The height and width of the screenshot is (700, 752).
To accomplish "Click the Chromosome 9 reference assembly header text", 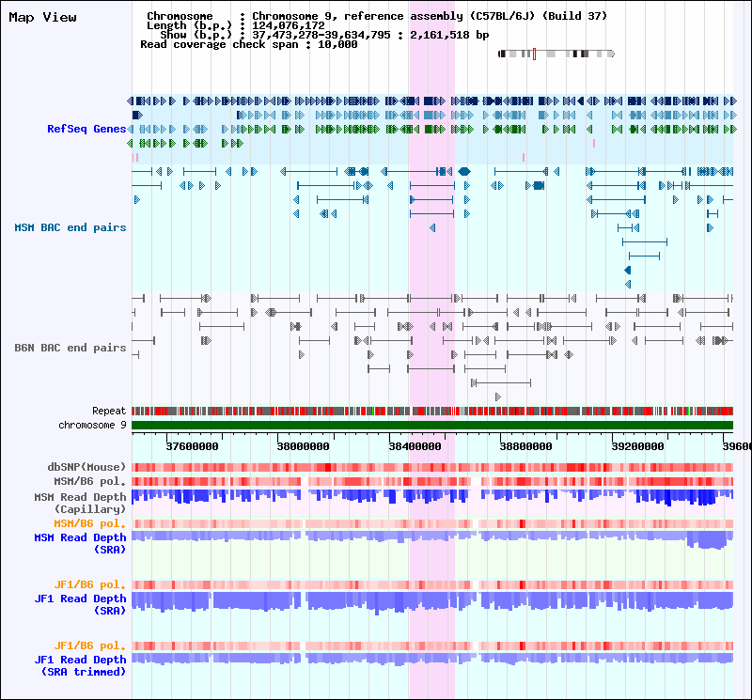I will click(x=377, y=16).
